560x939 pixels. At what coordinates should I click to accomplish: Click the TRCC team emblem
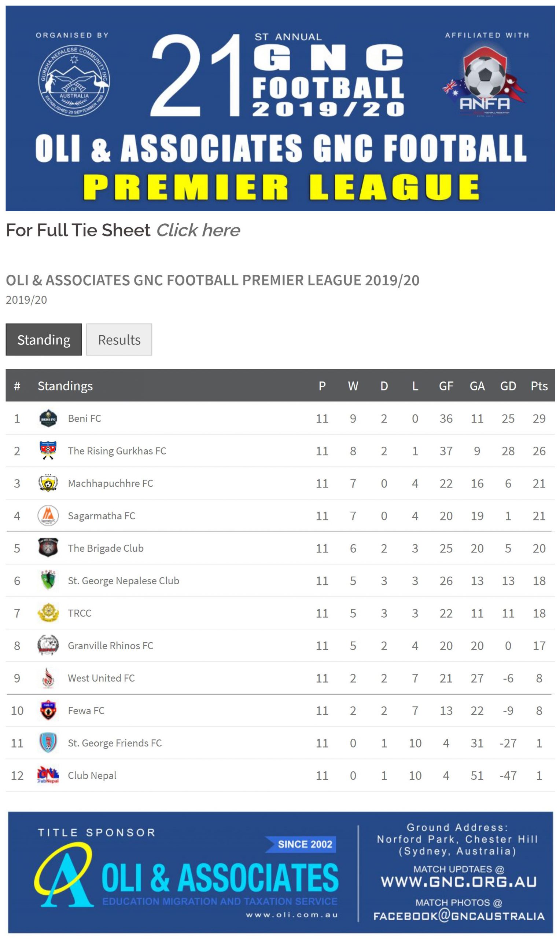coord(48,613)
